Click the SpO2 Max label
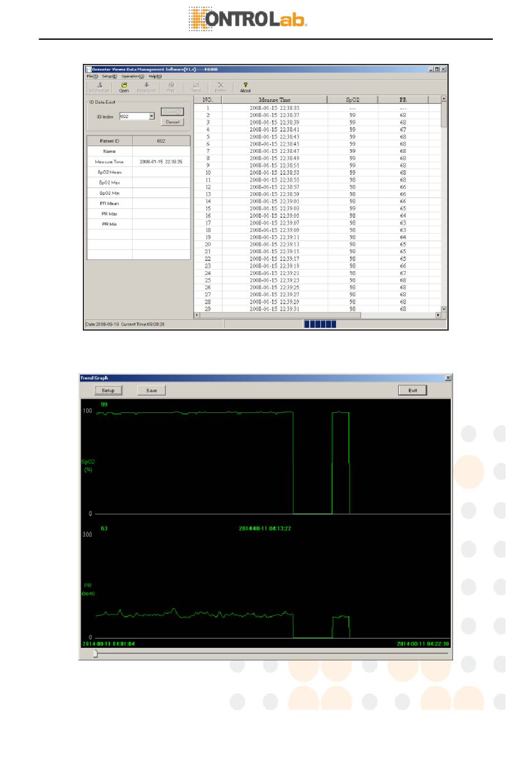The width and height of the screenshot is (532, 759). click(x=110, y=183)
